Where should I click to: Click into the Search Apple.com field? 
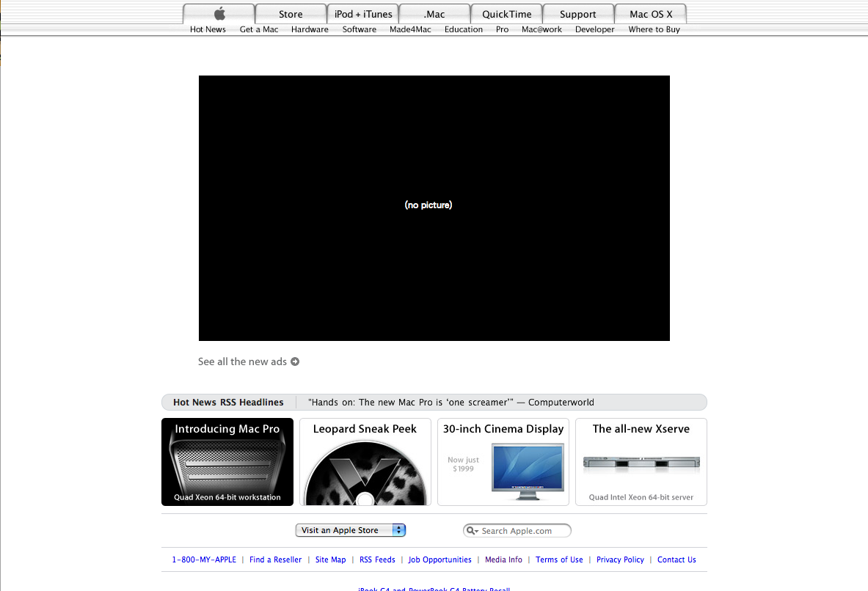517,531
